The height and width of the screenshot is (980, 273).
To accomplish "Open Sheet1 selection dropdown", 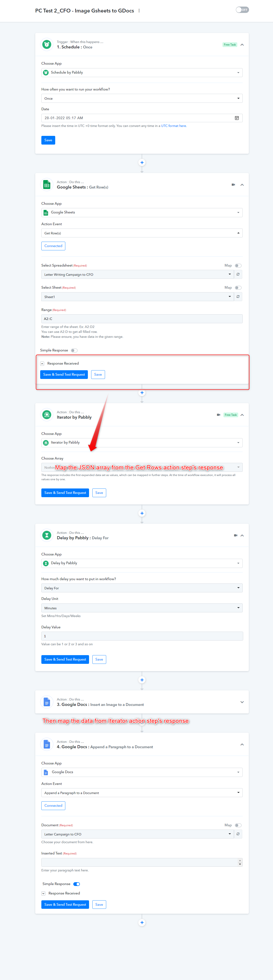I will (x=138, y=297).
